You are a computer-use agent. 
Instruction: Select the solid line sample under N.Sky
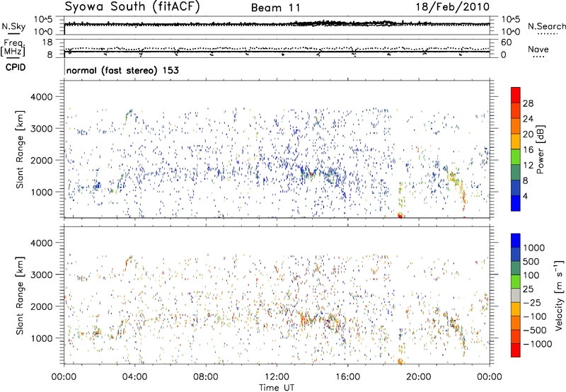click(x=13, y=34)
